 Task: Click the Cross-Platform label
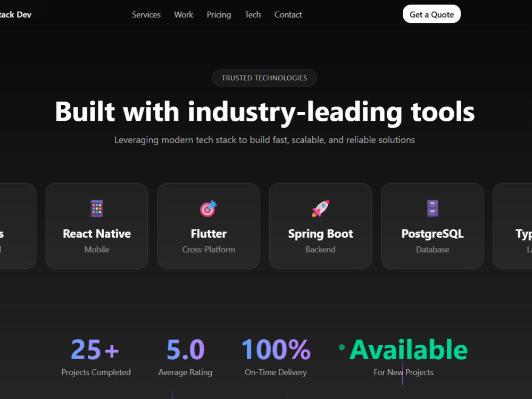(209, 250)
